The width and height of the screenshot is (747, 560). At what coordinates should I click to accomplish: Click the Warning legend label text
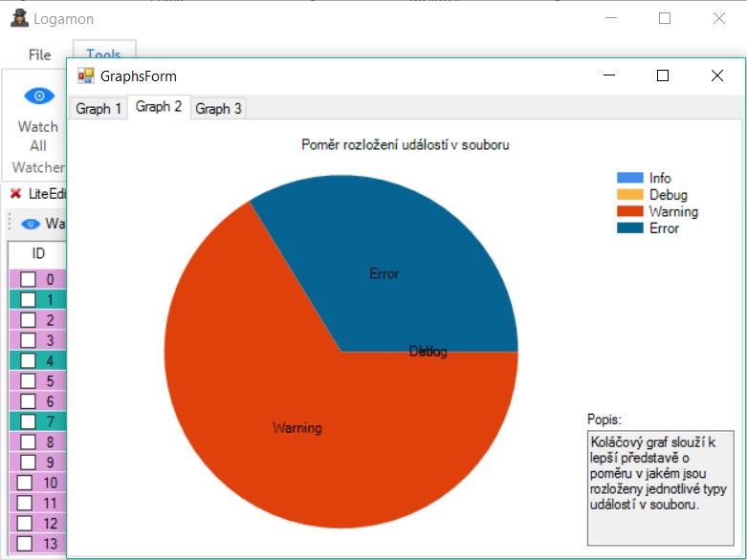(x=673, y=212)
